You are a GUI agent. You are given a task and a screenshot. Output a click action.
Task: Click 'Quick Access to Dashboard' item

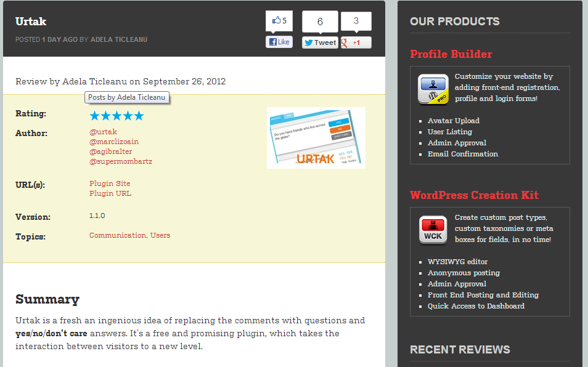[476, 306]
